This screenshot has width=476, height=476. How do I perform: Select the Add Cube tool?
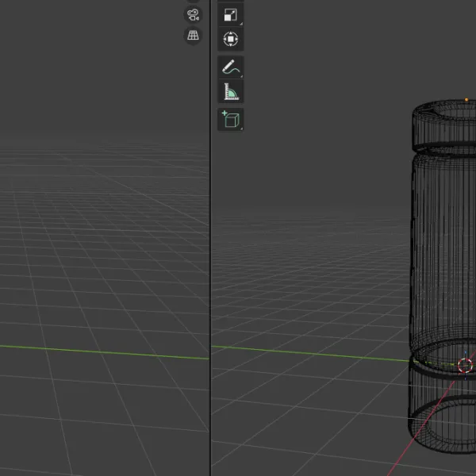pyautogui.click(x=230, y=119)
